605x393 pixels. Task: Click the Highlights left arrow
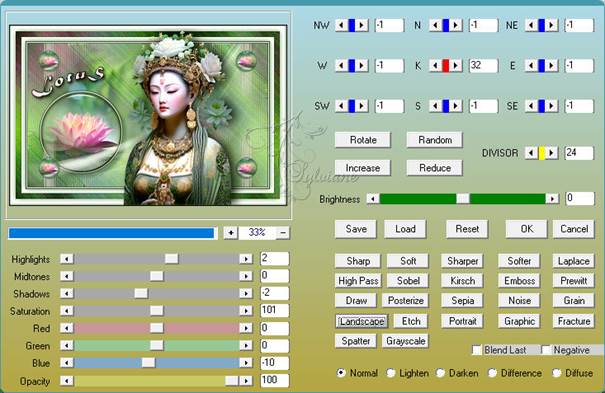(x=67, y=259)
